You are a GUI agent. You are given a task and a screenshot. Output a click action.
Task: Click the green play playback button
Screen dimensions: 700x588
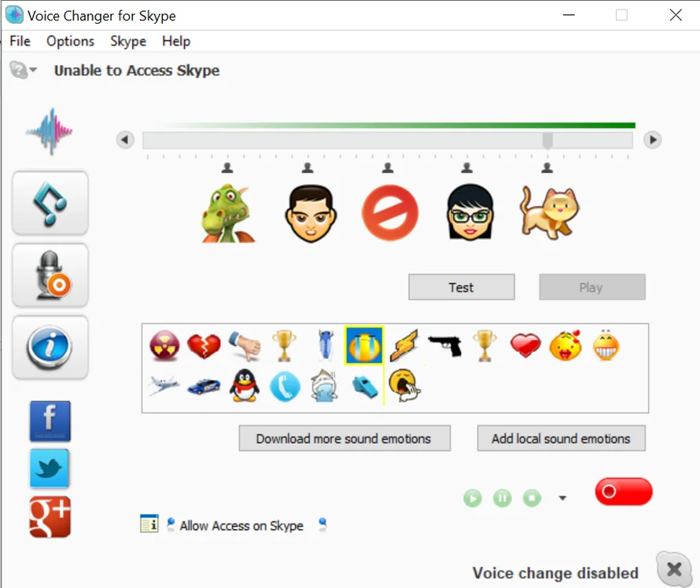[x=473, y=498]
